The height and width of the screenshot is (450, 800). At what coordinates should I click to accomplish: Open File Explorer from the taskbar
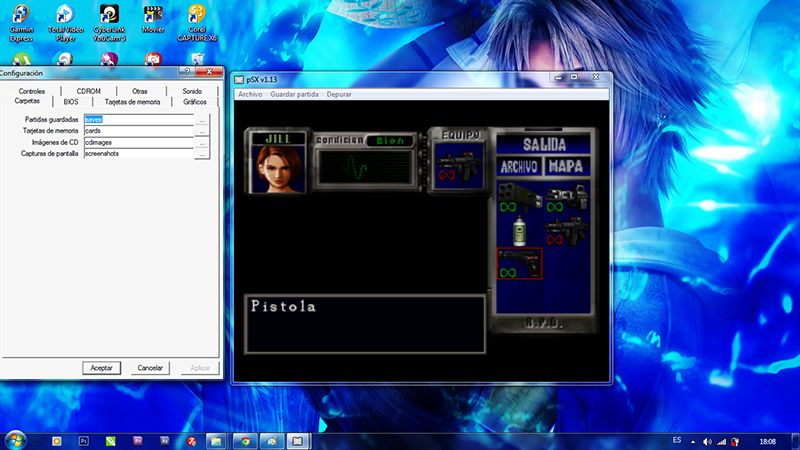(x=216, y=441)
